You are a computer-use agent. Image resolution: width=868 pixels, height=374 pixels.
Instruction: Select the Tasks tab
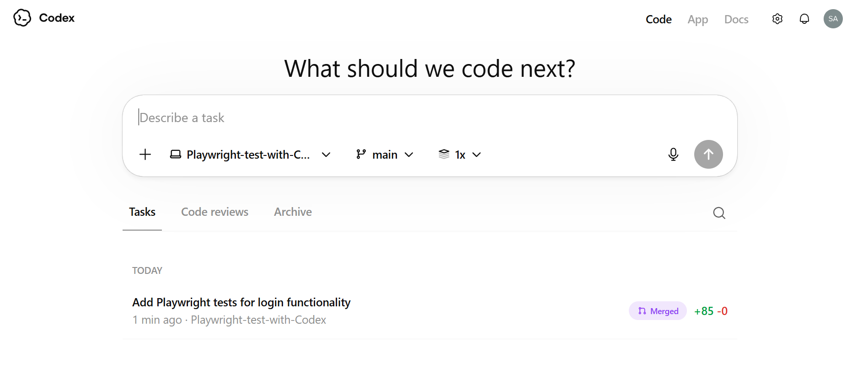point(142,212)
